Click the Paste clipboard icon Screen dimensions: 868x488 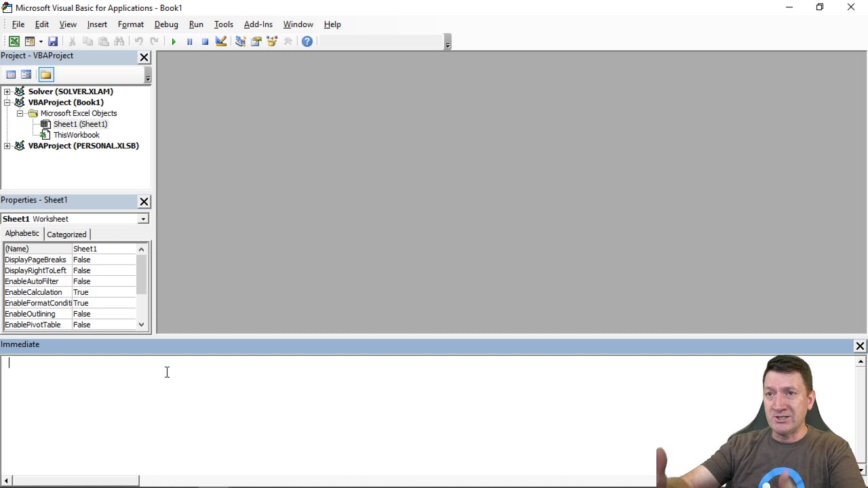click(104, 41)
